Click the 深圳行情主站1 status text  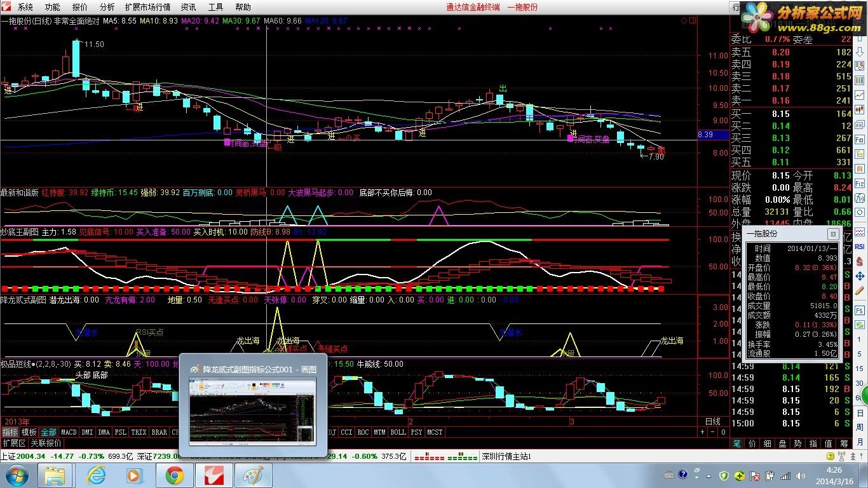506,456
